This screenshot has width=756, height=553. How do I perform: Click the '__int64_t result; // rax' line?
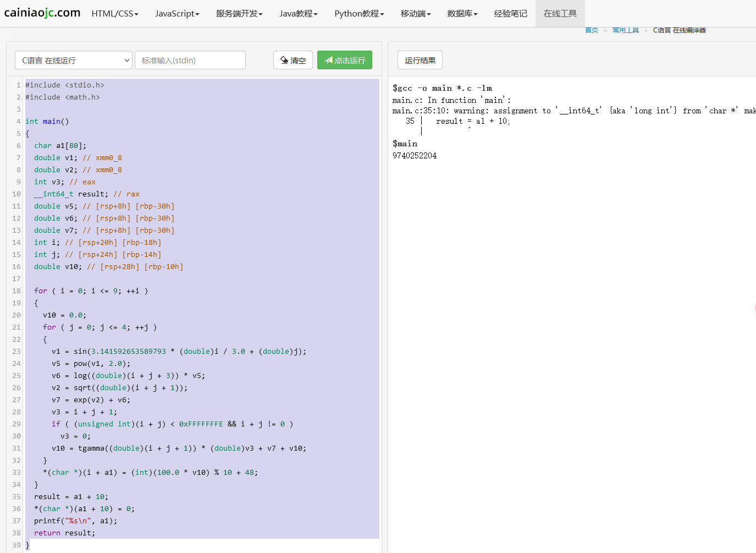(87, 194)
